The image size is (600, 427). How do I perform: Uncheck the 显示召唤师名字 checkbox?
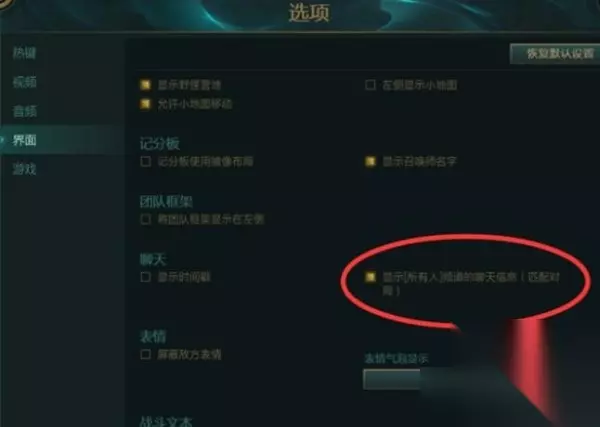(x=370, y=161)
